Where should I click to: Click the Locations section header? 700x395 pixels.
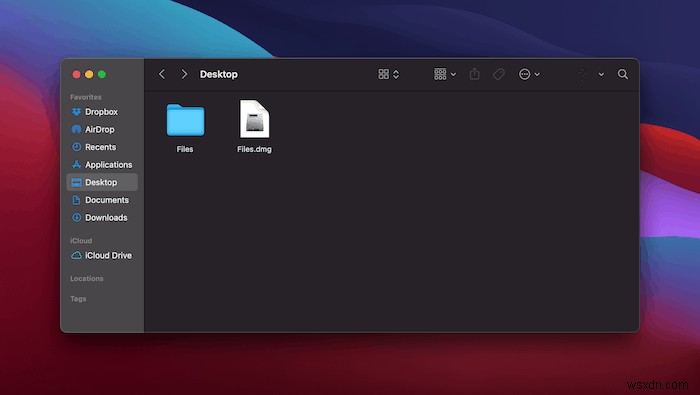87,279
